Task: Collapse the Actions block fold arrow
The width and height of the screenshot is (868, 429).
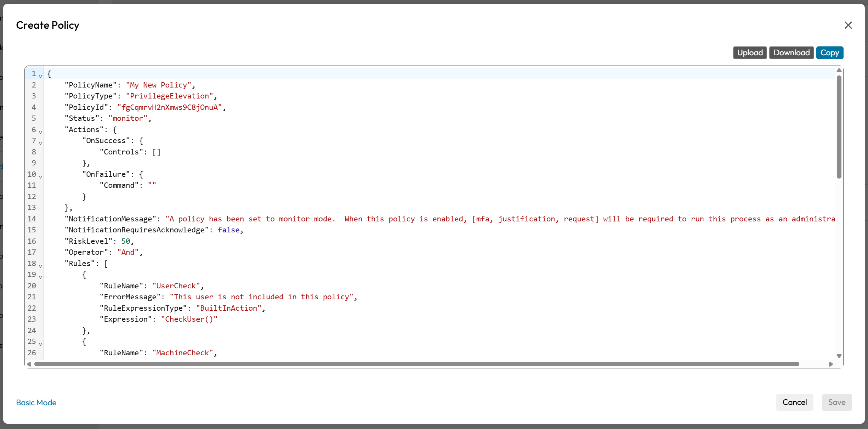Action: [40, 132]
